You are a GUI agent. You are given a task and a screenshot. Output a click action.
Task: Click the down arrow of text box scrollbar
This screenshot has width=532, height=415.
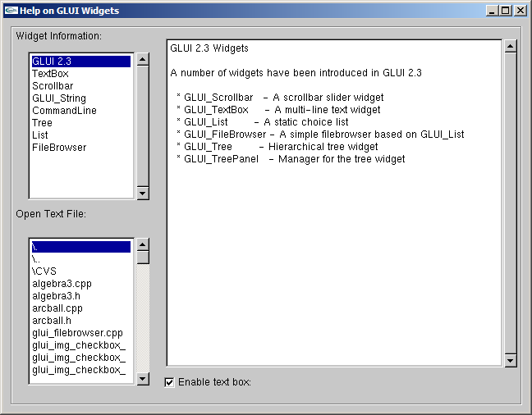[x=510, y=360]
